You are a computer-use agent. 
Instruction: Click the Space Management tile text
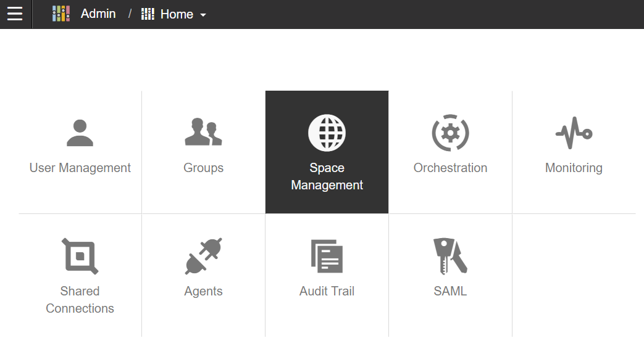327,176
